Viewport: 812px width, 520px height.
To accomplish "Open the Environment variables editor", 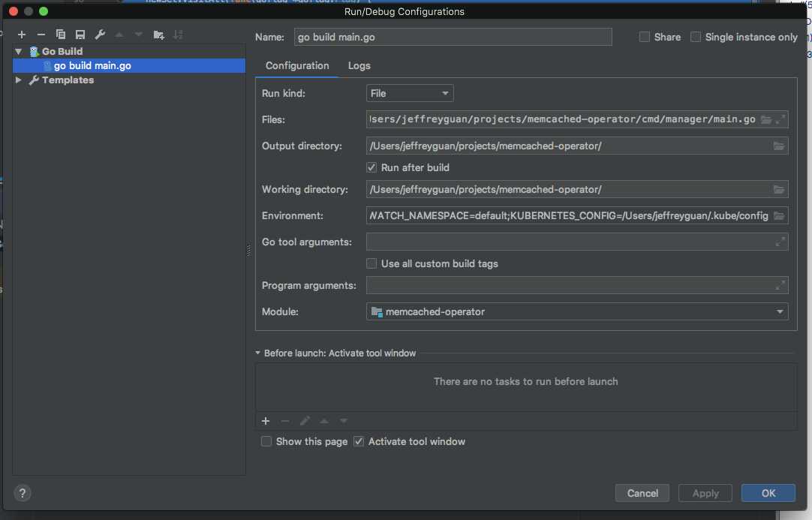I will click(779, 216).
